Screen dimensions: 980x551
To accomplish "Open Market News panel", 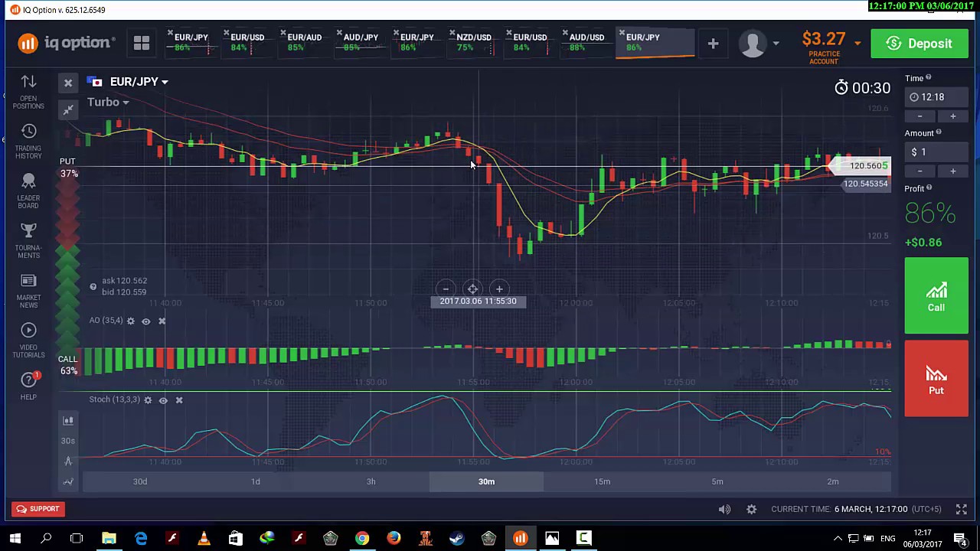I will point(28,291).
